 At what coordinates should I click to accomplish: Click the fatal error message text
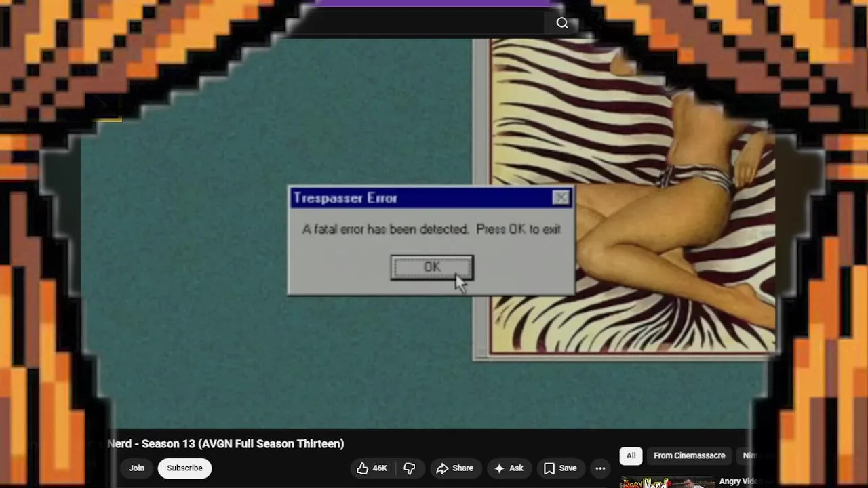[431, 229]
